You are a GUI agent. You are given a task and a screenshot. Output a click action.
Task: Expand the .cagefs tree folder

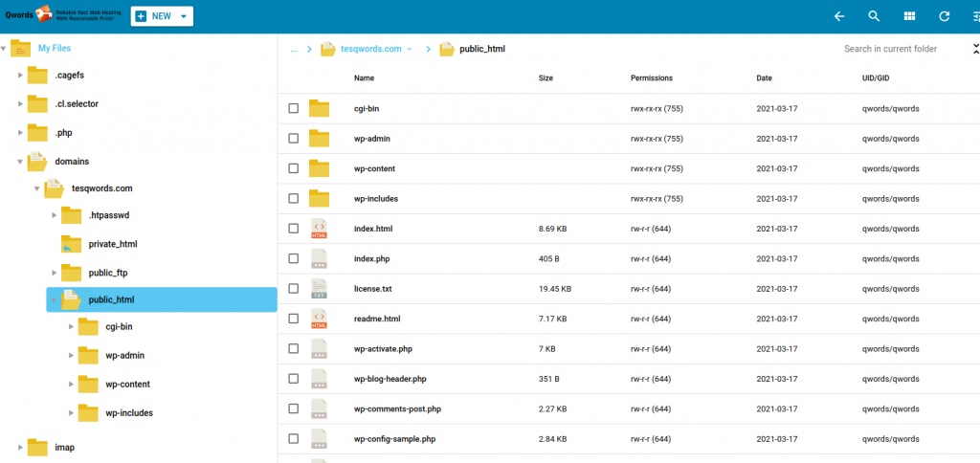(x=21, y=76)
